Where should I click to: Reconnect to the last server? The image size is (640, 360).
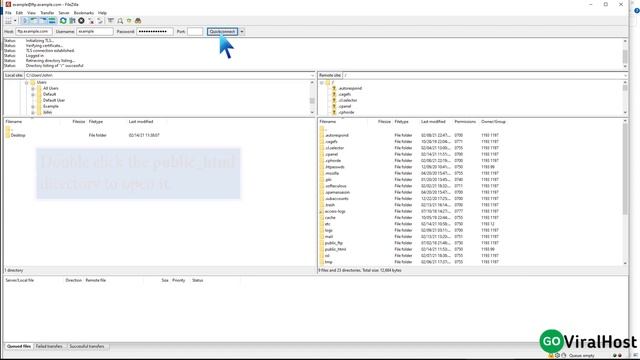click(x=100, y=20)
